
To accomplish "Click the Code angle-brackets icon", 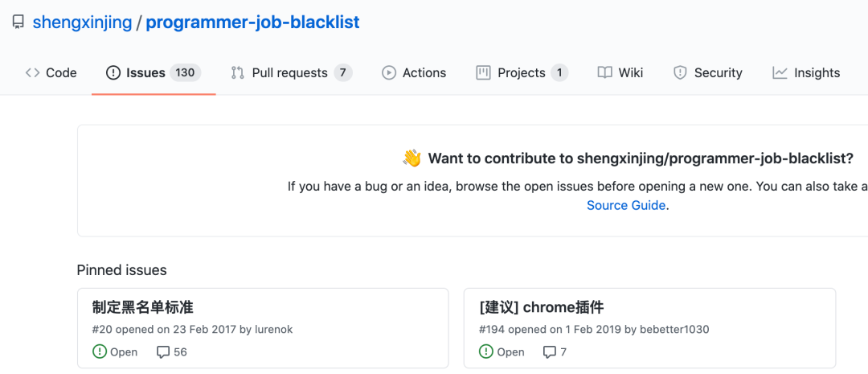I will (32, 72).
